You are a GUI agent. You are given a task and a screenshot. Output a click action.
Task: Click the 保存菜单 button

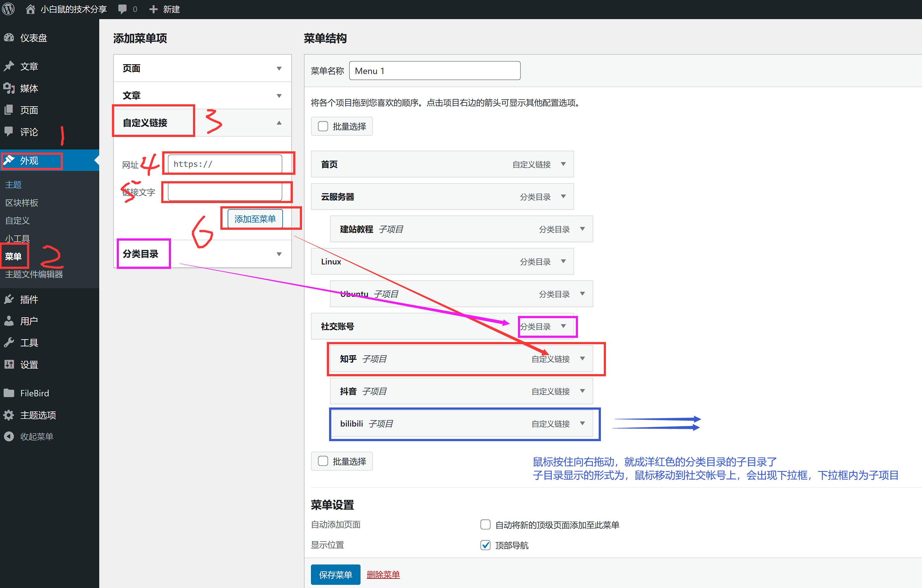(335, 574)
